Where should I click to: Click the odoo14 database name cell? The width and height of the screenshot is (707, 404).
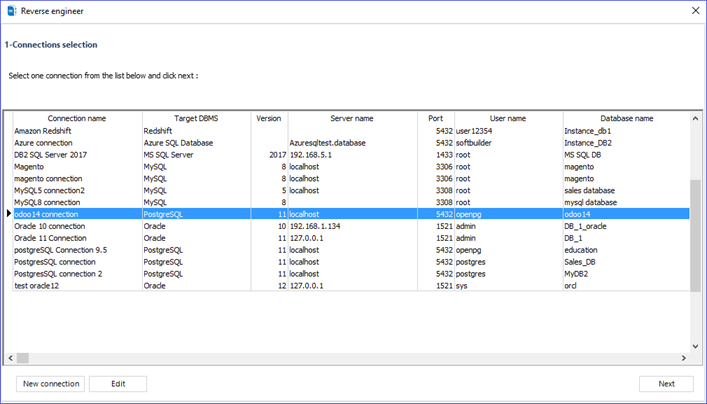tap(626, 214)
